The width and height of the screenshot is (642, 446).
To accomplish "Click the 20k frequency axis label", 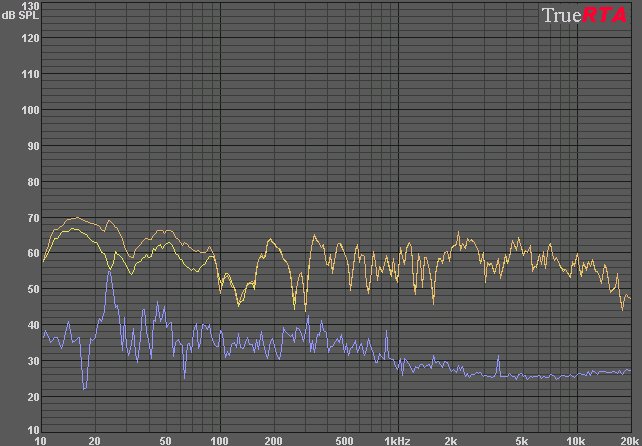I will pyautogui.click(x=630, y=440).
